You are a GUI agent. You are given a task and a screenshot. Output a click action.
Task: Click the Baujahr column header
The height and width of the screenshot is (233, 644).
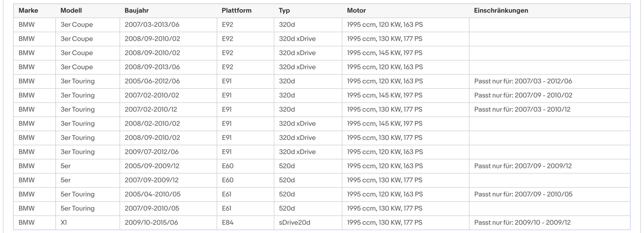coord(168,11)
